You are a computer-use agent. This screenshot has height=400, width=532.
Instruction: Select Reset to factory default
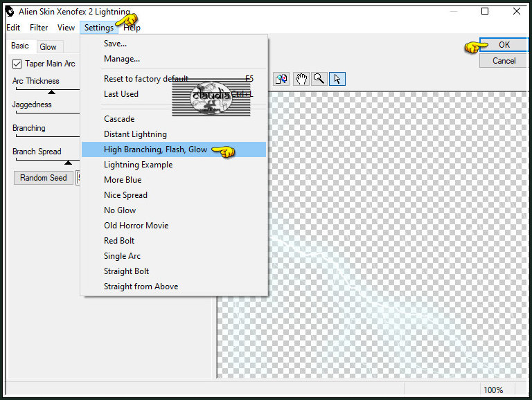[x=174, y=79]
